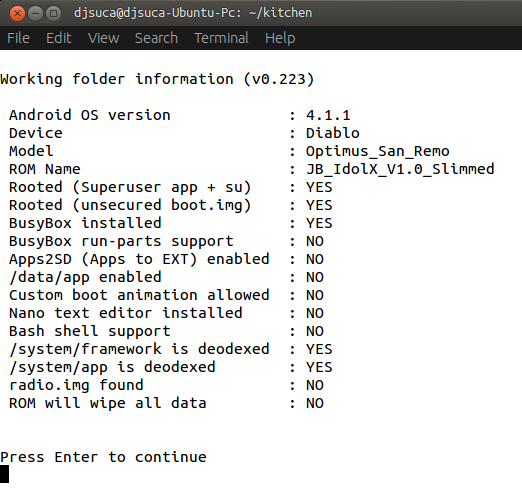Click the Device value Diablo

pyautogui.click(x=333, y=133)
